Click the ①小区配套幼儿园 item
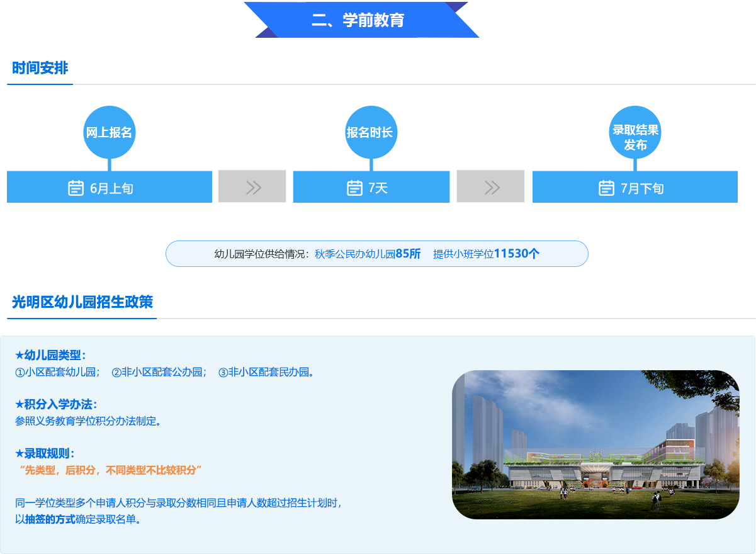Image resolution: width=756 pixels, height=554 pixels. 57,372
